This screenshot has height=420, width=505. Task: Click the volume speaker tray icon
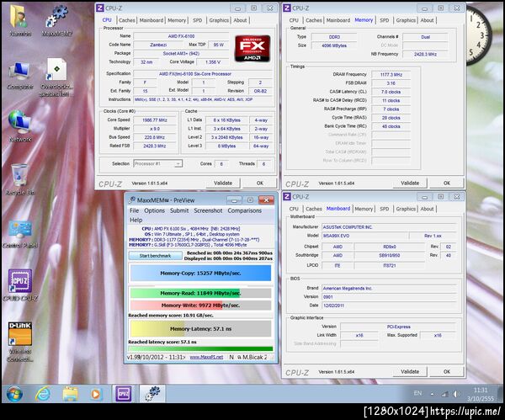tap(457, 394)
